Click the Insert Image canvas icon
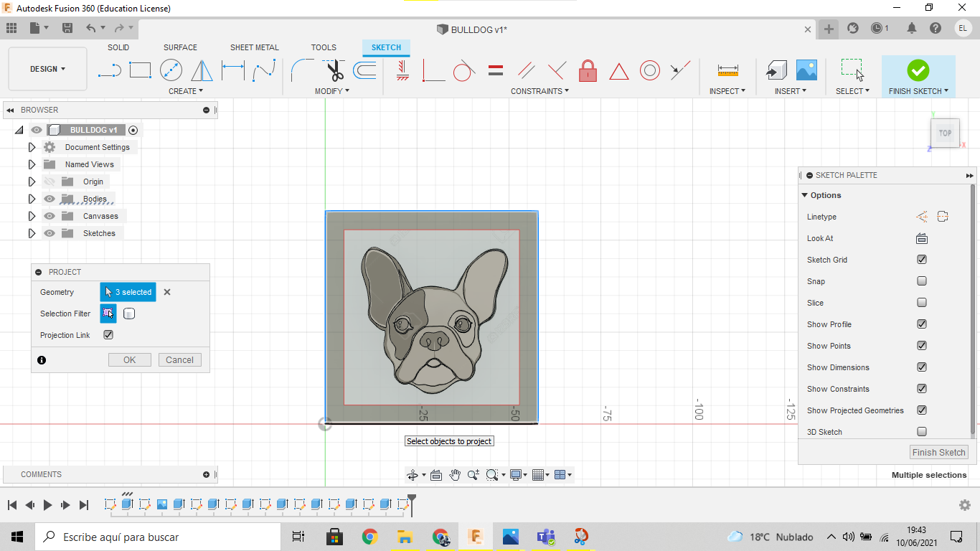This screenshot has width=980, height=551. 806,70
